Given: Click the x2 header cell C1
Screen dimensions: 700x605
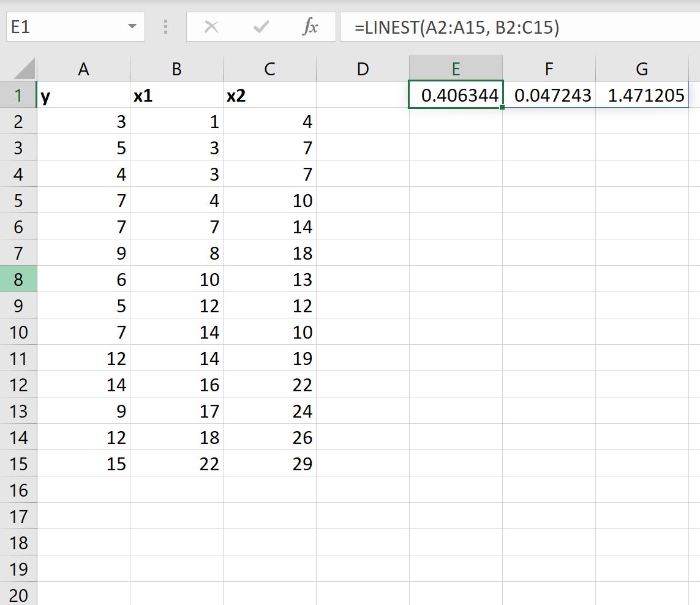Looking at the screenshot, I should (x=269, y=95).
